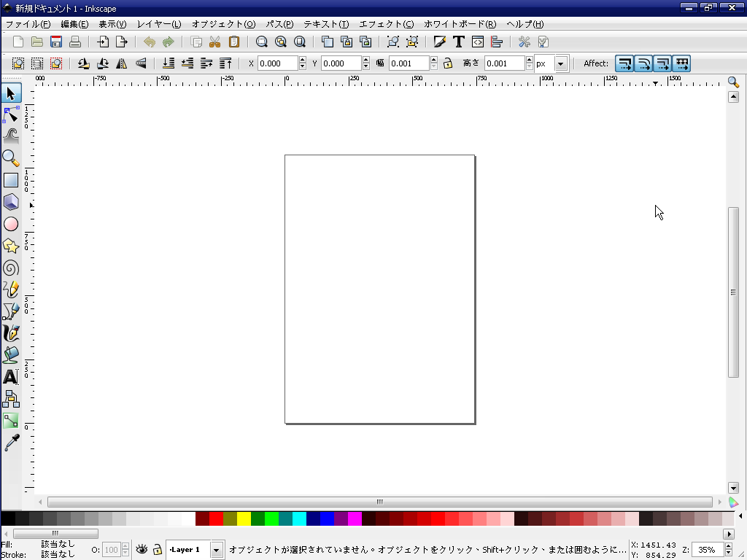Viewport: 747px width, 560px height.
Task: Increase Y value with stepper
Action: point(366,60)
